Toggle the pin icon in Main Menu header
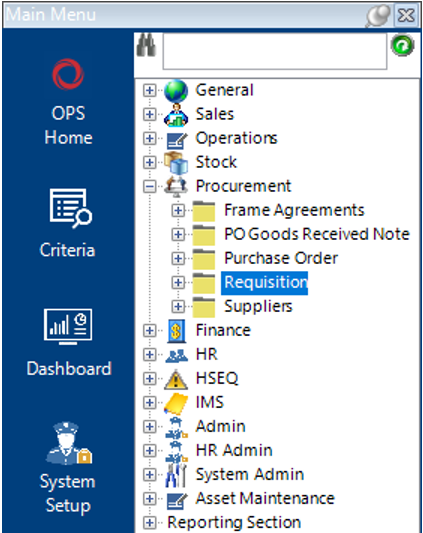The image size is (423, 533). [x=378, y=15]
